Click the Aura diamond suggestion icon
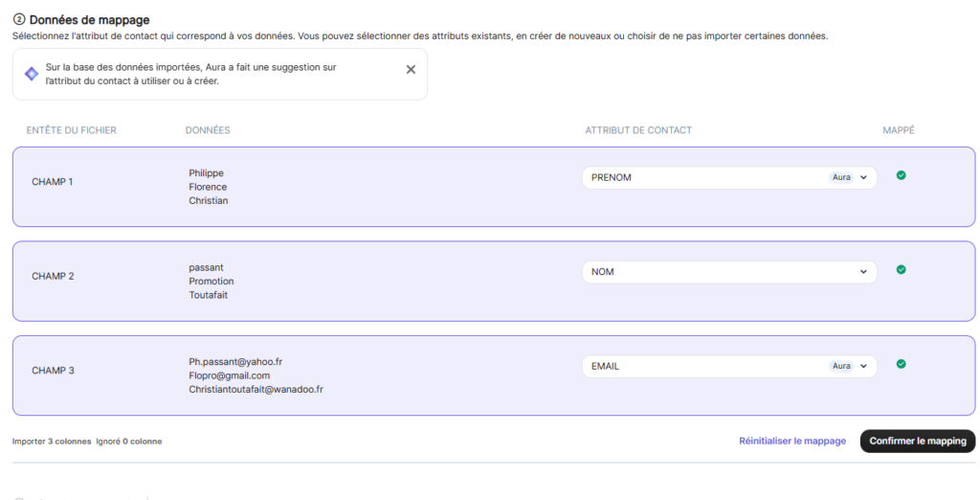The image size is (980, 500). click(32, 74)
